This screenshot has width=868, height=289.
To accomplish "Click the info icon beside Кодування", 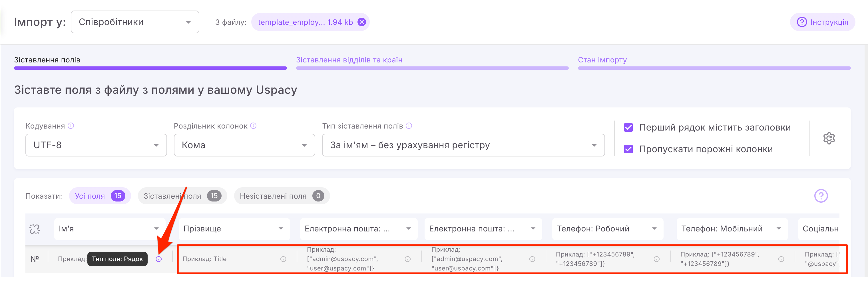I will pyautogui.click(x=71, y=126).
